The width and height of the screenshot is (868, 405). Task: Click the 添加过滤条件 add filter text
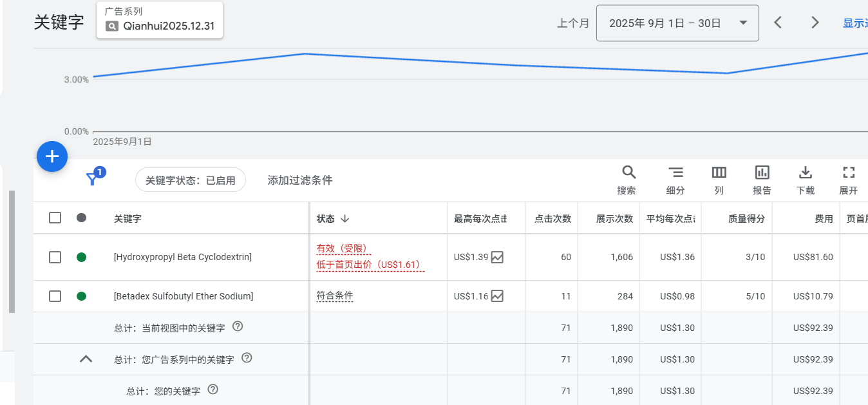300,180
